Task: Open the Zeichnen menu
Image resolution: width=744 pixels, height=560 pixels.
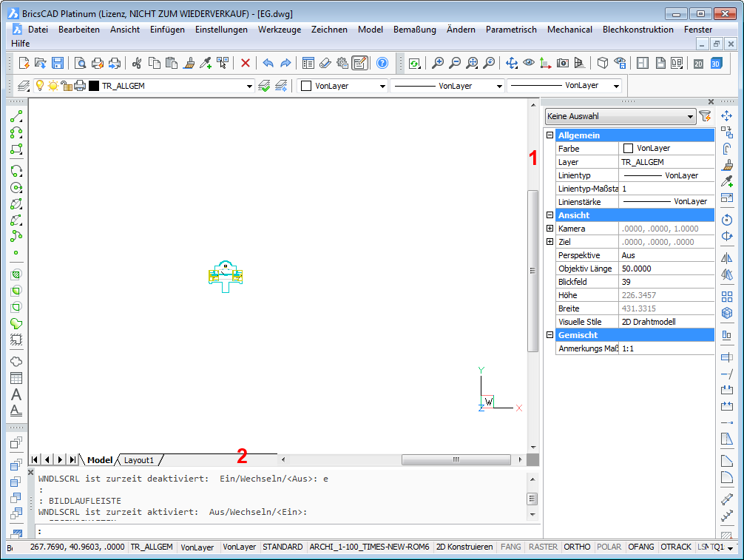Action: point(329,30)
